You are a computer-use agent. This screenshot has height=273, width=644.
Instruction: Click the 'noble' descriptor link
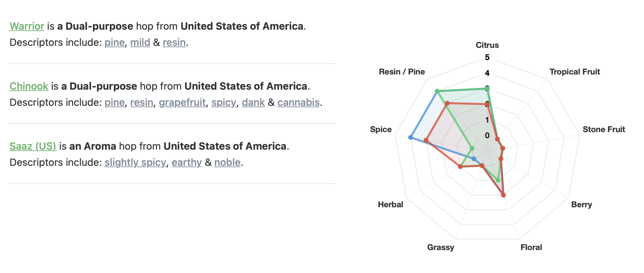(227, 162)
